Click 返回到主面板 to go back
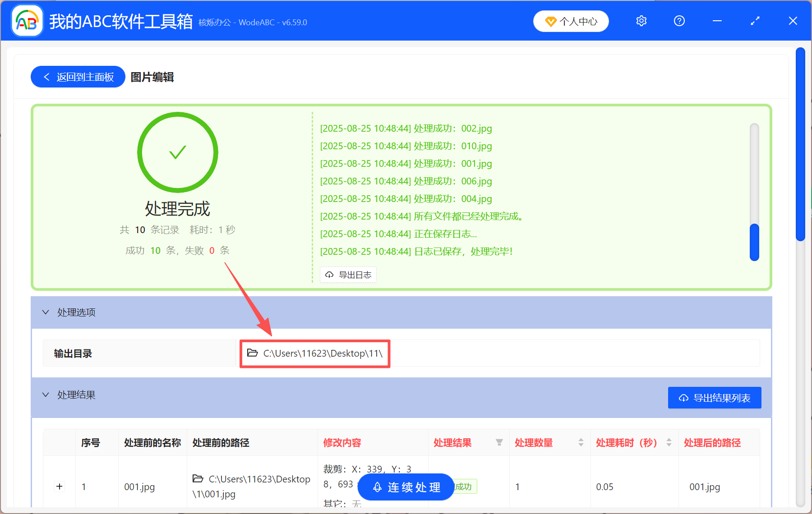This screenshot has width=812, height=514. (x=78, y=77)
